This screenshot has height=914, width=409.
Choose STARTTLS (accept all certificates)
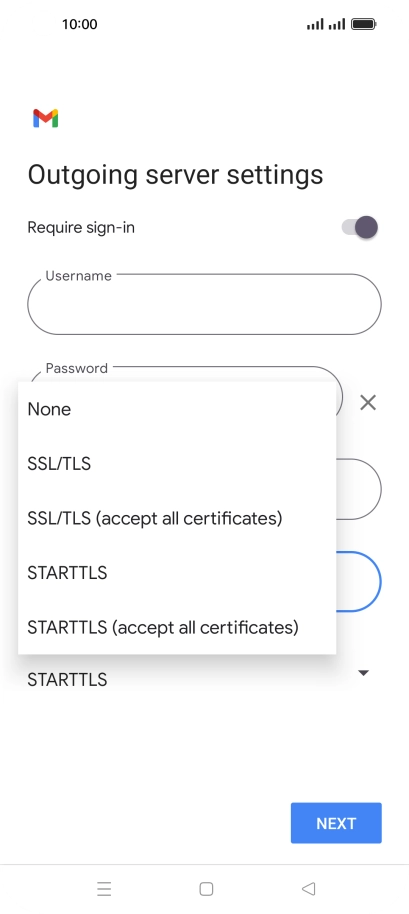[x=177, y=627]
